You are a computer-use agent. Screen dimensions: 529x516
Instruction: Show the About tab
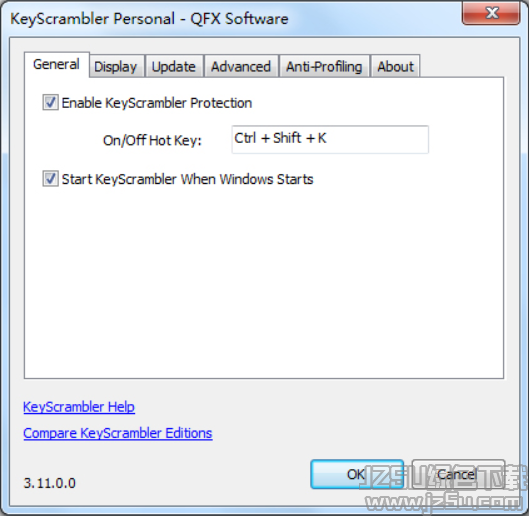pos(395,66)
